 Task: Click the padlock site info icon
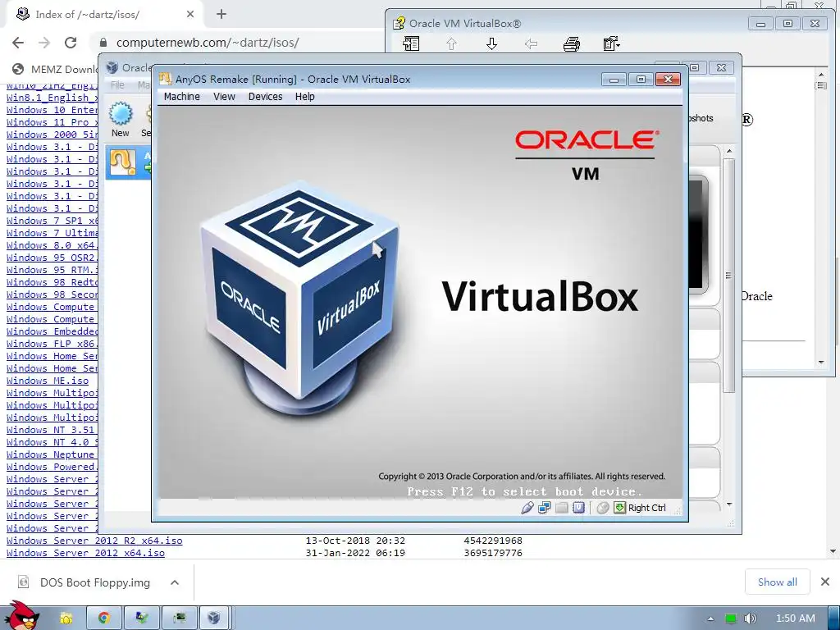coord(103,43)
